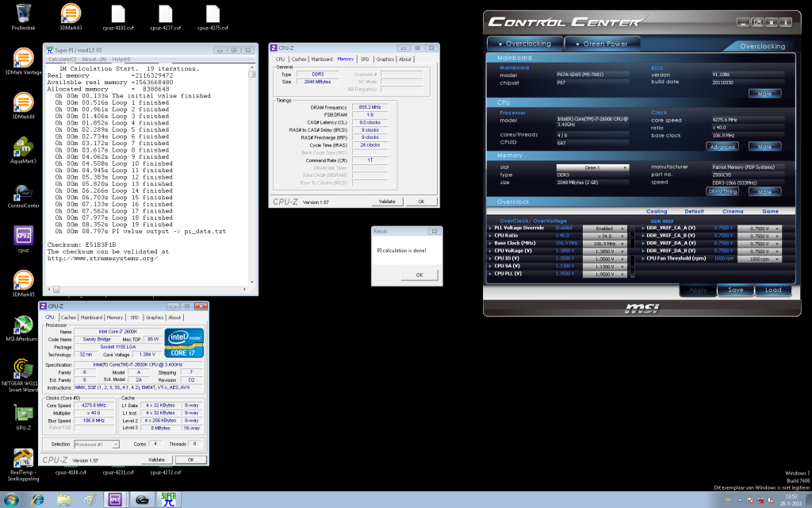
Task: Open the Prullenbak recycle bin desktop icon
Action: pyautogui.click(x=23, y=17)
